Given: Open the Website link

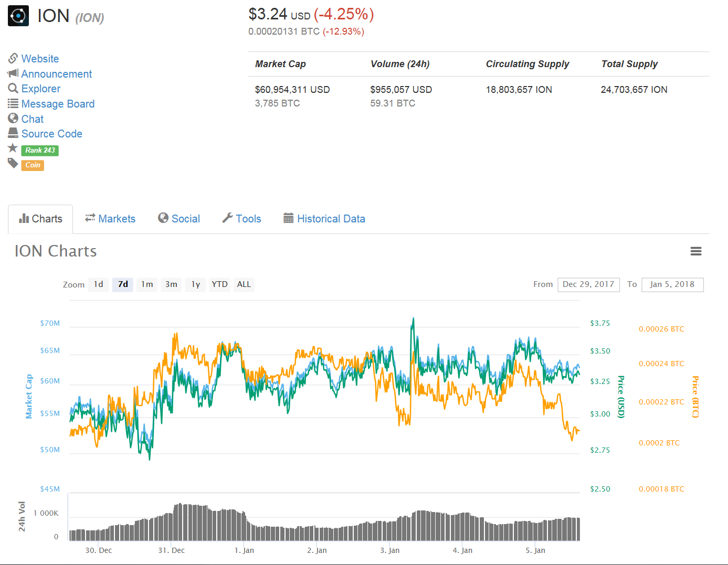Looking at the screenshot, I should coord(40,59).
